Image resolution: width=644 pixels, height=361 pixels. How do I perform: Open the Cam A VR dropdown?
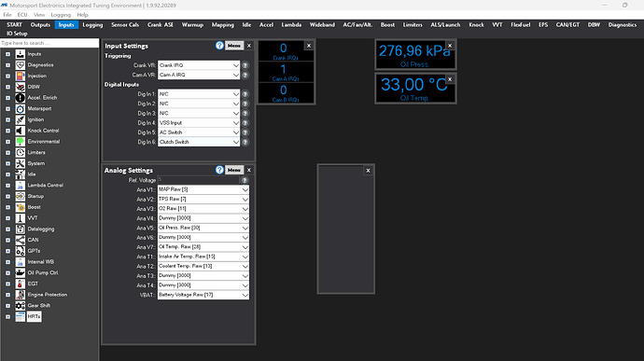(199, 75)
